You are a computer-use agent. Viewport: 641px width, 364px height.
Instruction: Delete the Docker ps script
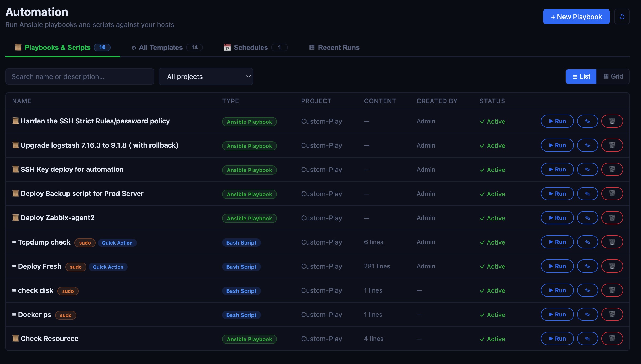click(x=612, y=314)
